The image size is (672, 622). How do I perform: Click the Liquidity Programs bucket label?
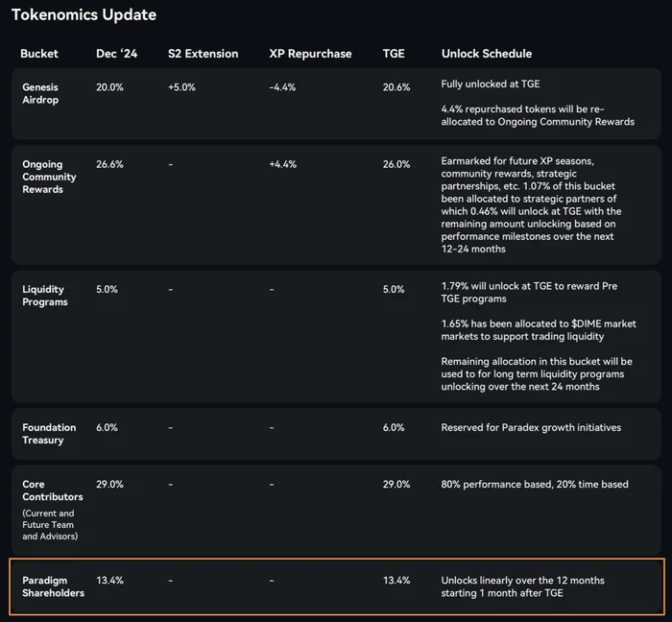click(45, 296)
